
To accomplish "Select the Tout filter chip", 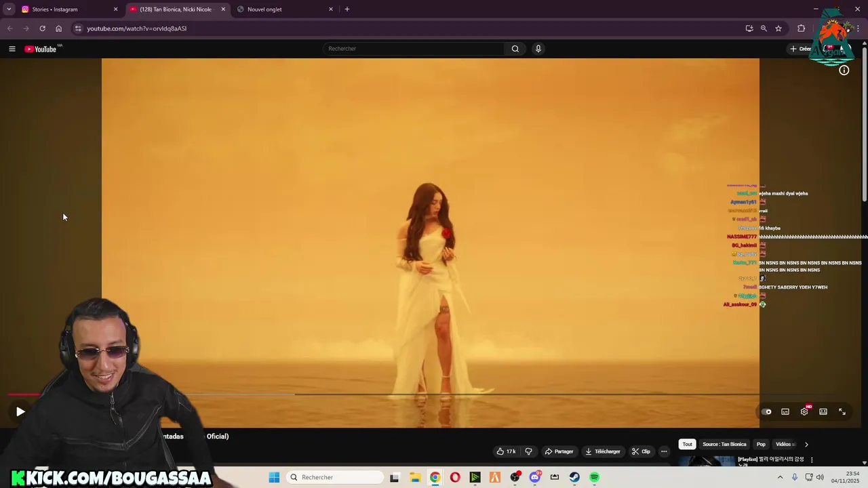I will [688, 445].
